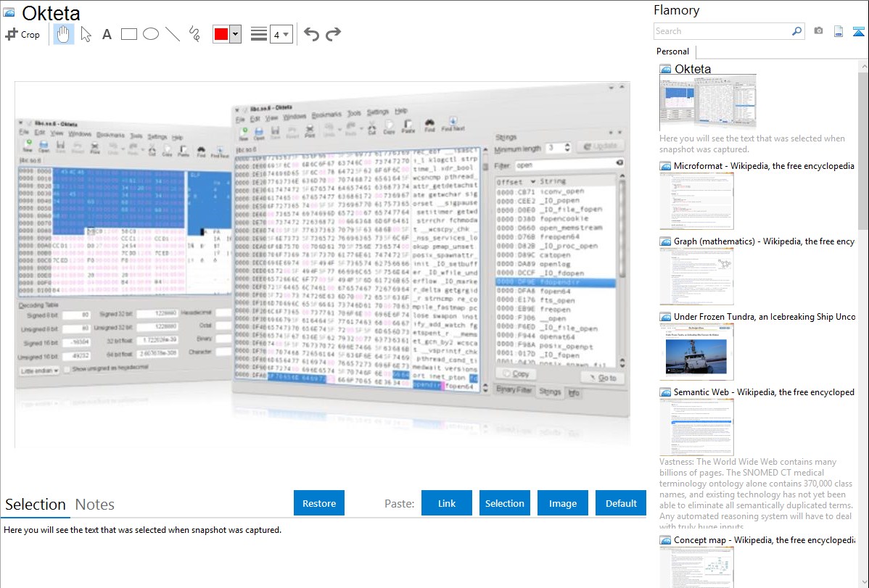
Task: Click the Under Frozen Tundra snapshot title
Action: pos(765,316)
